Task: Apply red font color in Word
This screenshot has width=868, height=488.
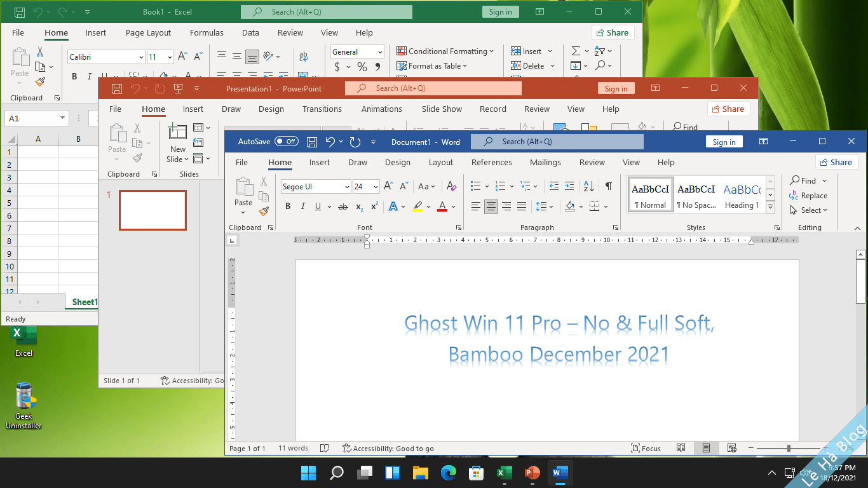Action: pos(442,207)
